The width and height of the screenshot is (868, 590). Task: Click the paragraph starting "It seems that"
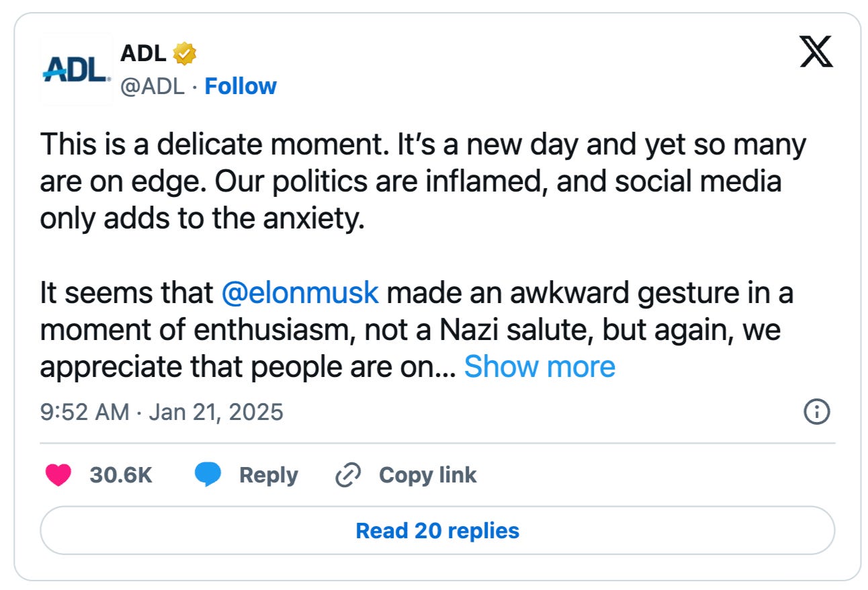tap(417, 330)
